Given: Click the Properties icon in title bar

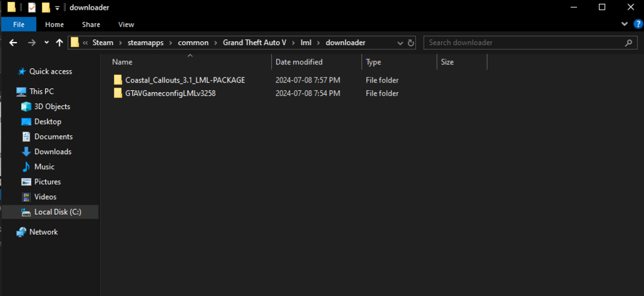Looking at the screenshot, I should [32, 7].
